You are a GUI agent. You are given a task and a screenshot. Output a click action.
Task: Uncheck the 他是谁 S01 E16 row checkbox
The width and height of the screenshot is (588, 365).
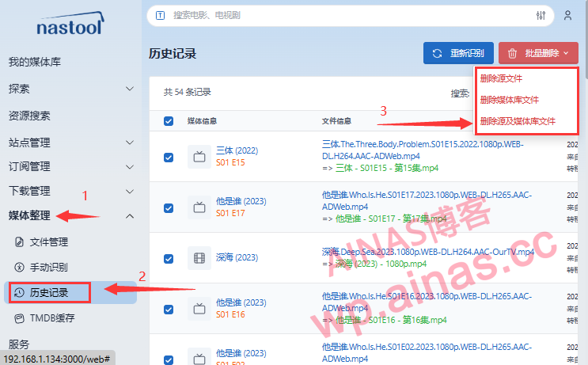tap(169, 309)
